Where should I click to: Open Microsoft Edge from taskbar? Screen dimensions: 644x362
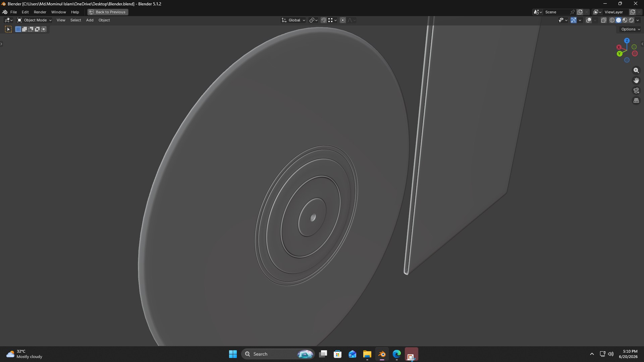click(x=396, y=354)
